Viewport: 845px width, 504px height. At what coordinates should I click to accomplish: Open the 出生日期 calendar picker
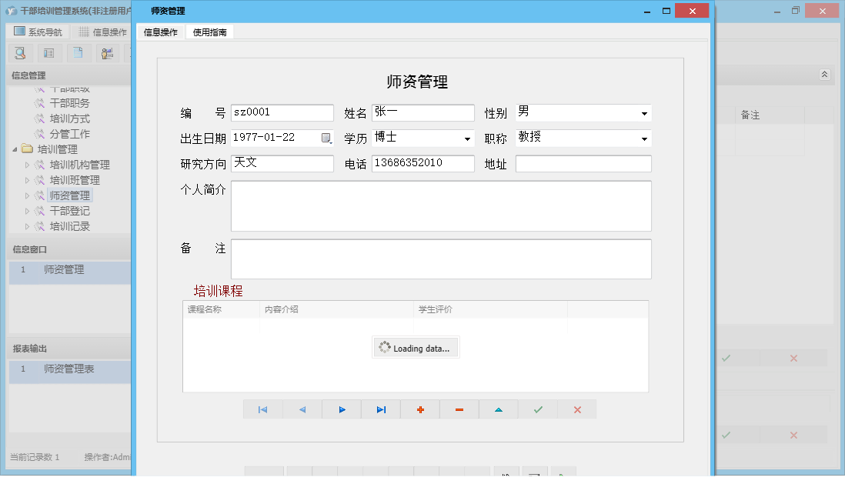pos(326,138)
